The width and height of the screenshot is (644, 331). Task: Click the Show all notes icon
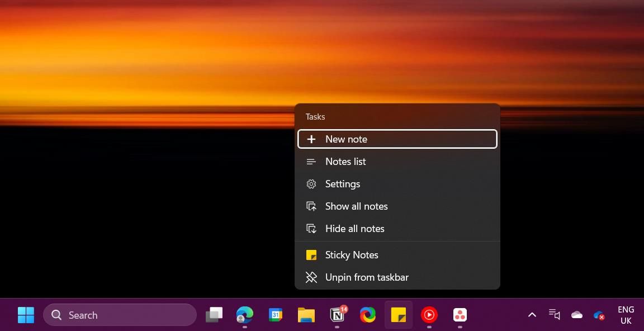311,206
